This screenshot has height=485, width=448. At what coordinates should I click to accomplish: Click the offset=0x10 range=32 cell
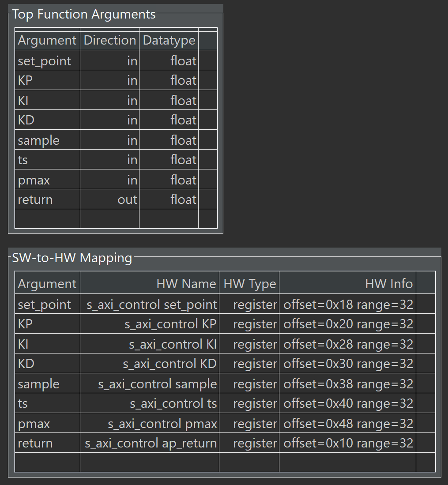[348, 443]
